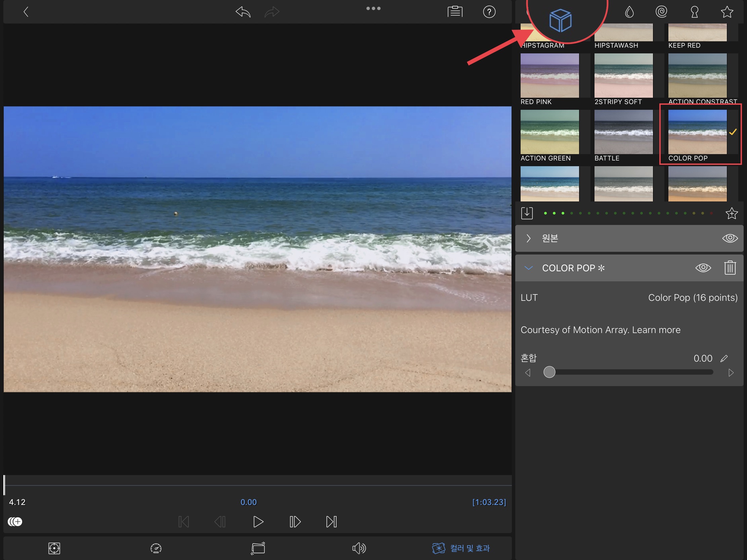Open the favorites star tab
Screen dimensions: 747x560
[x=727, y=12]
